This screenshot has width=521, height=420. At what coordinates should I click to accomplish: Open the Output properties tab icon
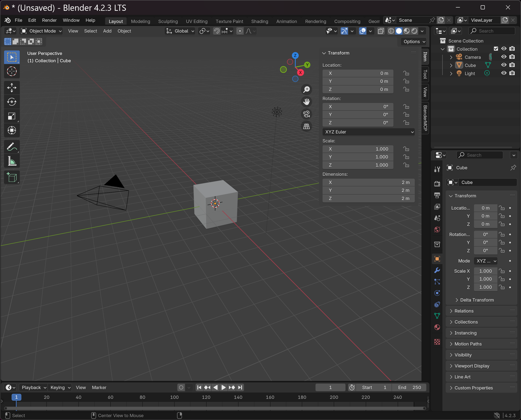437,195
